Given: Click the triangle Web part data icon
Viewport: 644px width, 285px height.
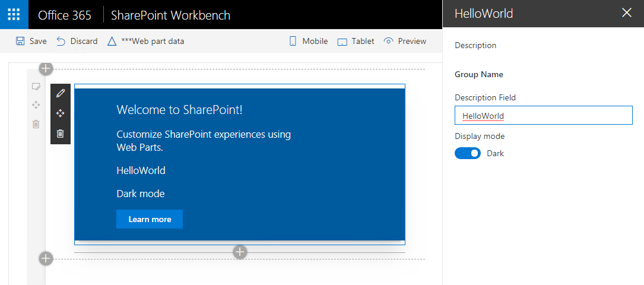Looking at the screenshot, I should pos(112,41).
